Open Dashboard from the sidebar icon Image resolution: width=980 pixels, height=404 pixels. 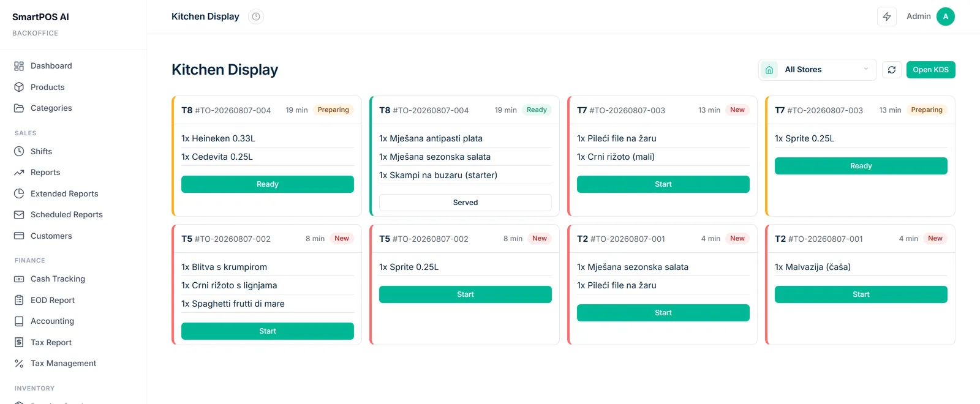19,66
